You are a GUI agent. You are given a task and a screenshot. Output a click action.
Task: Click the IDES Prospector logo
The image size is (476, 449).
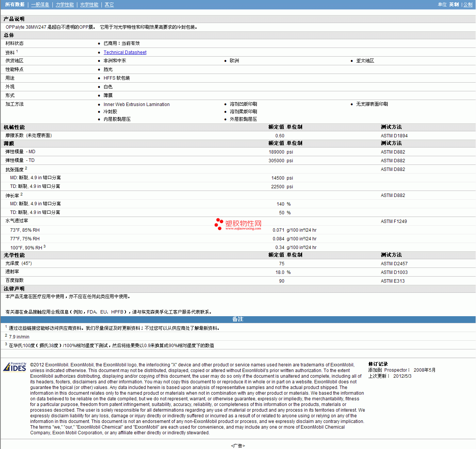click(15, 367)
